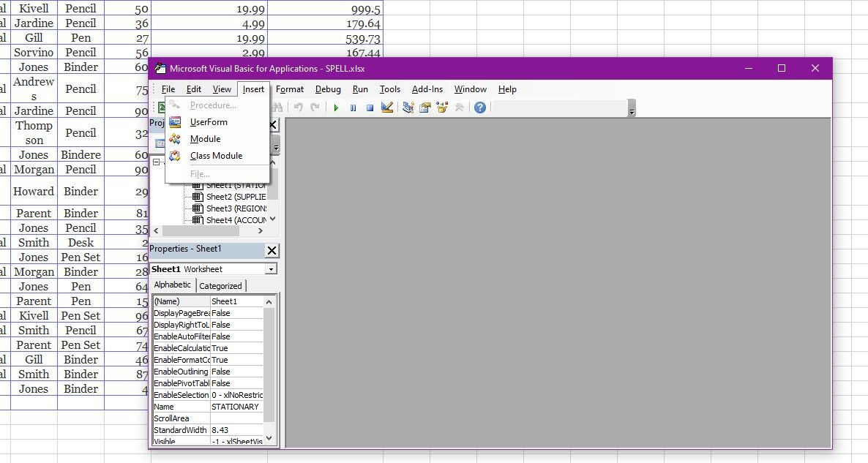
Task: Click the Sheet4 worksheet icon in project tree
Action: click(198, 220)
